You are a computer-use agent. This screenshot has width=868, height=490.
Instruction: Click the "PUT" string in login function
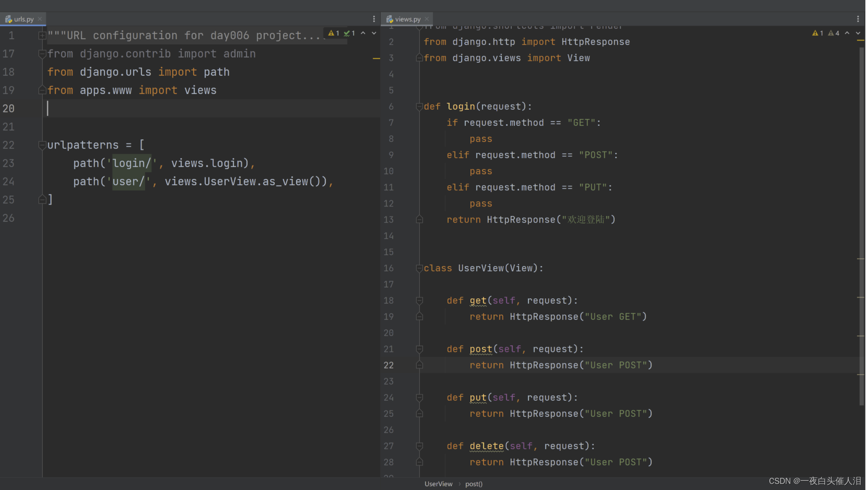pos(593,187)
